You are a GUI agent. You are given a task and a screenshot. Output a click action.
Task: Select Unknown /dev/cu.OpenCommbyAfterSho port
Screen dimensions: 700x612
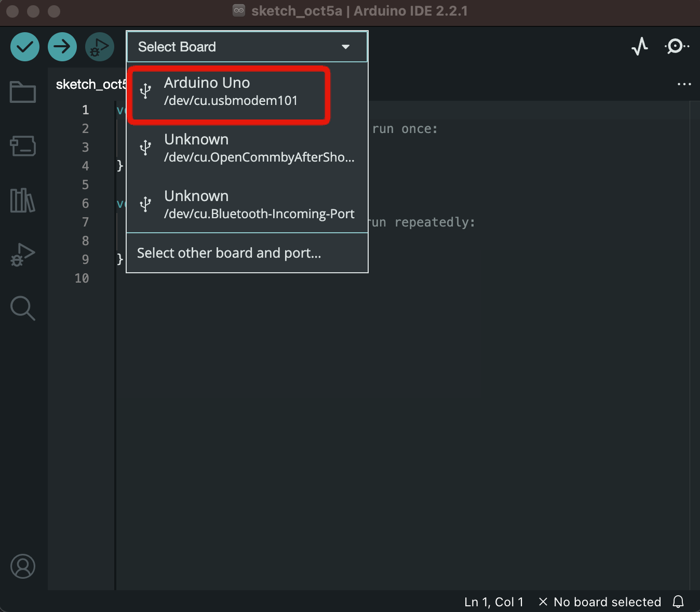coord(247,148)
